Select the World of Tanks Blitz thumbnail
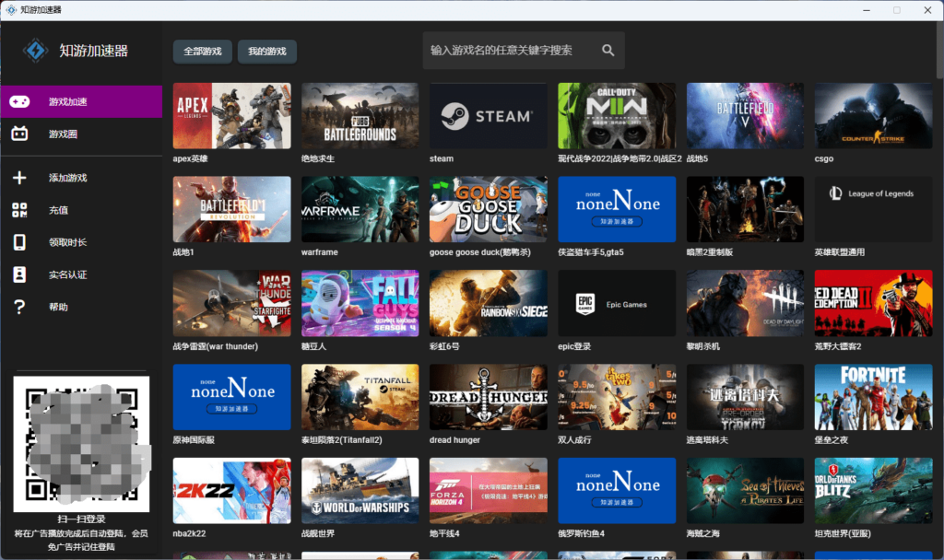The height and width of the screenshot is (560, 944). (x=874, y=491)
